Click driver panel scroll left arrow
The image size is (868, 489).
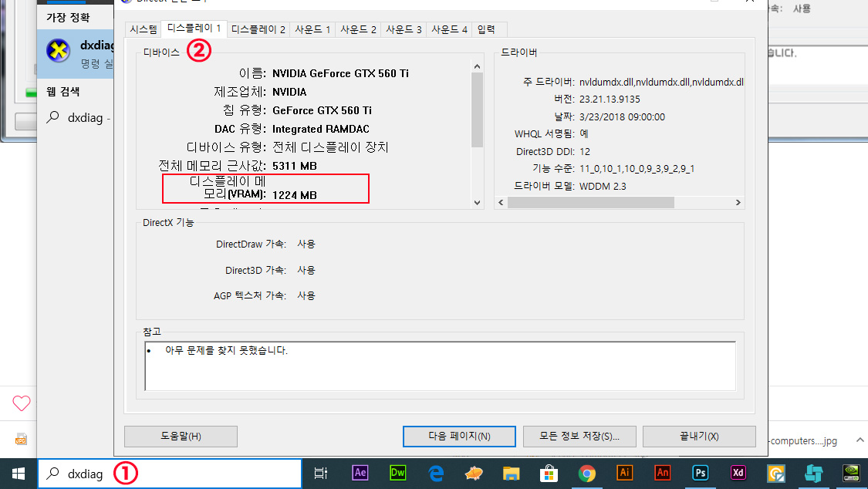click(501, 202)
